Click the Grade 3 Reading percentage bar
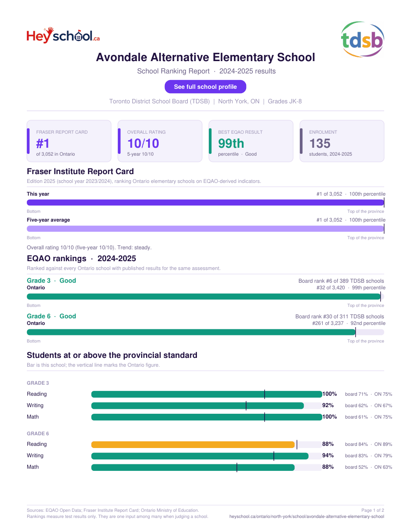 point(207,394)
